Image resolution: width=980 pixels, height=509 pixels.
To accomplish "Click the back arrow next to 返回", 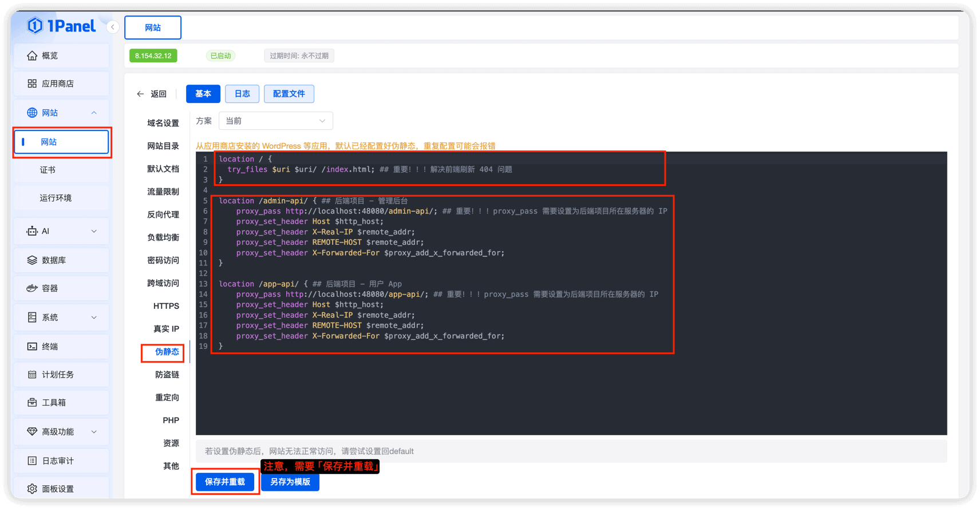I will (x=140, y=94).
